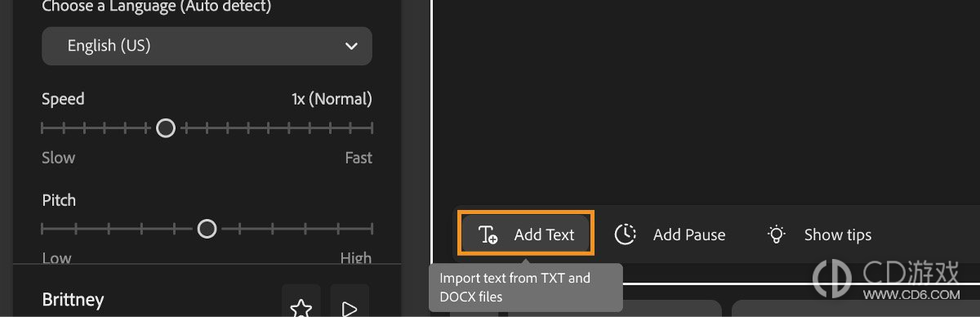Click the Pitch label

[59, 200]
